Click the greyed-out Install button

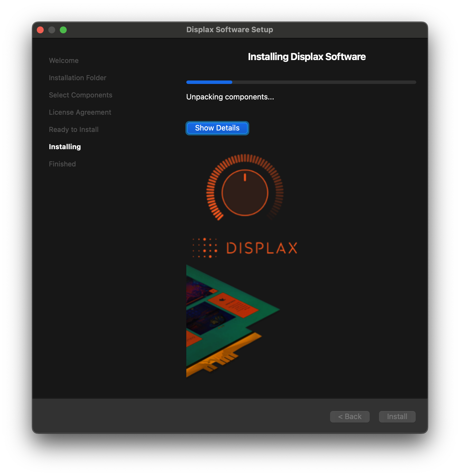[x=397, y=416]
